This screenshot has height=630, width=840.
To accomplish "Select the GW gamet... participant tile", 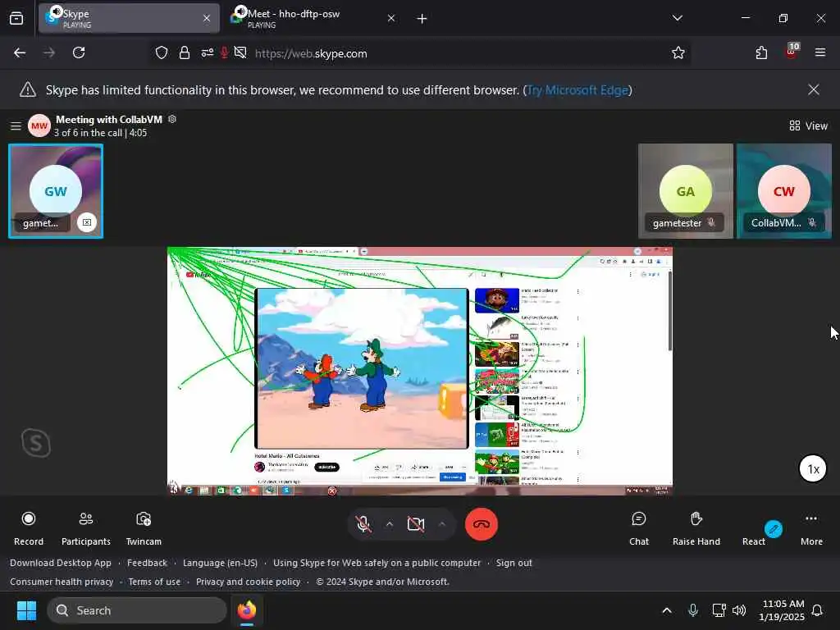I will [x=56, y=191].
